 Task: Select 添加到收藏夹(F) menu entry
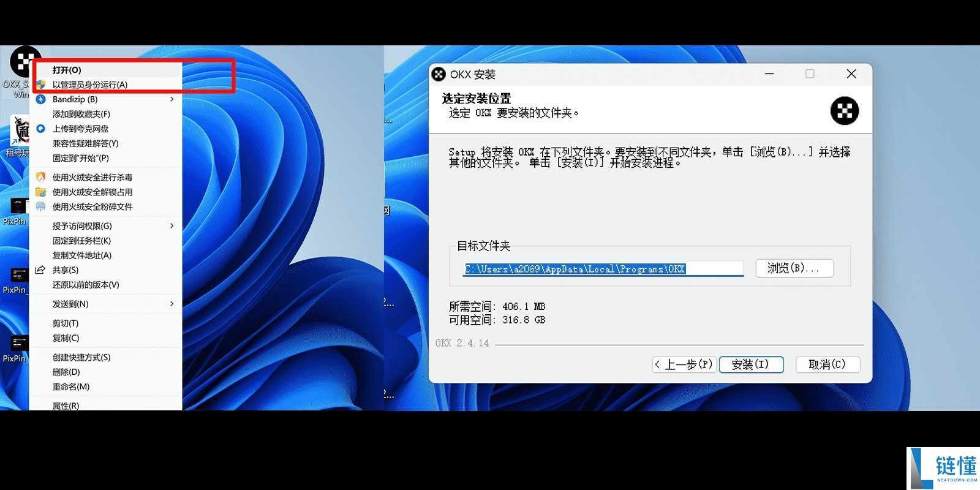click(x=81, y=114)
